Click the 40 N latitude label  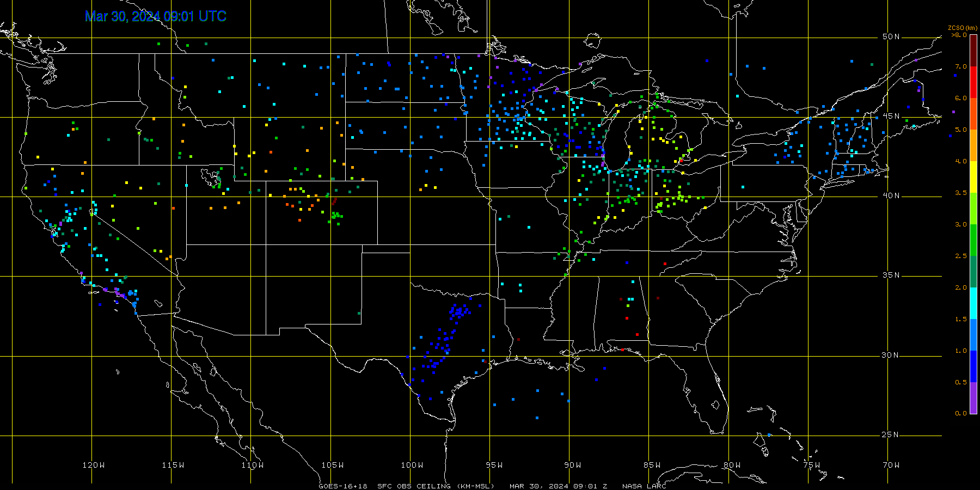pos(891,195)
